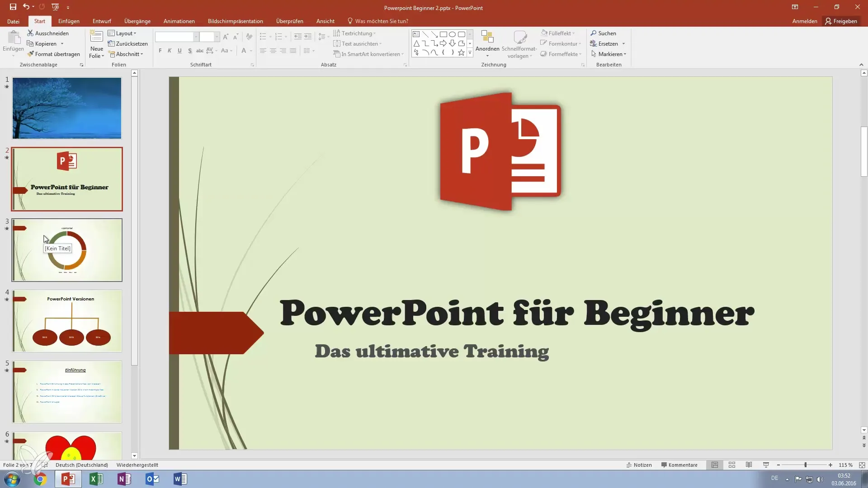
Task: Toggle strikethrough abc button
Action: (x=199, y=51)
